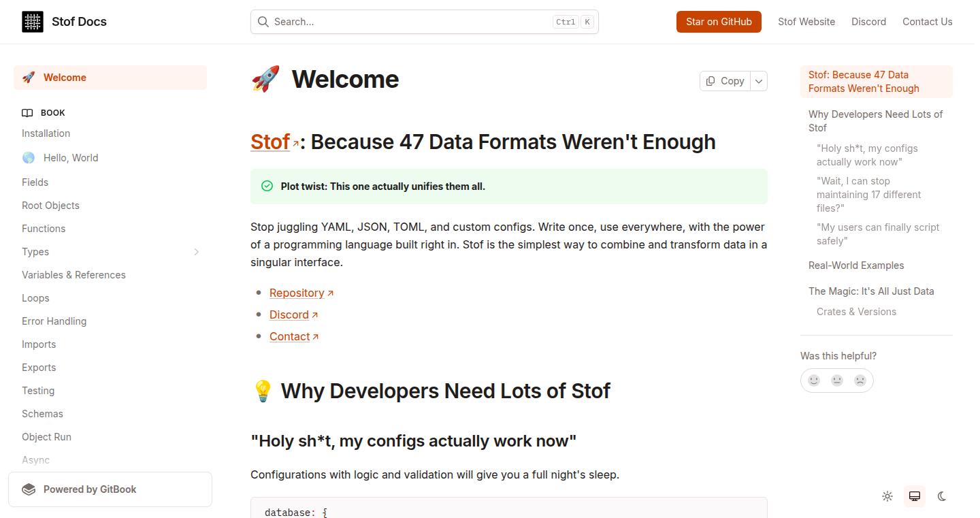Open the Hello, World page in sidebar
980x518 pixels.
110,158
